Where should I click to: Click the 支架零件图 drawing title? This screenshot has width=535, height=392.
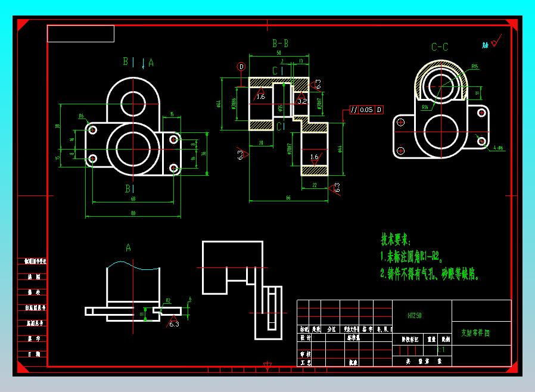click(x=475, y=332)
